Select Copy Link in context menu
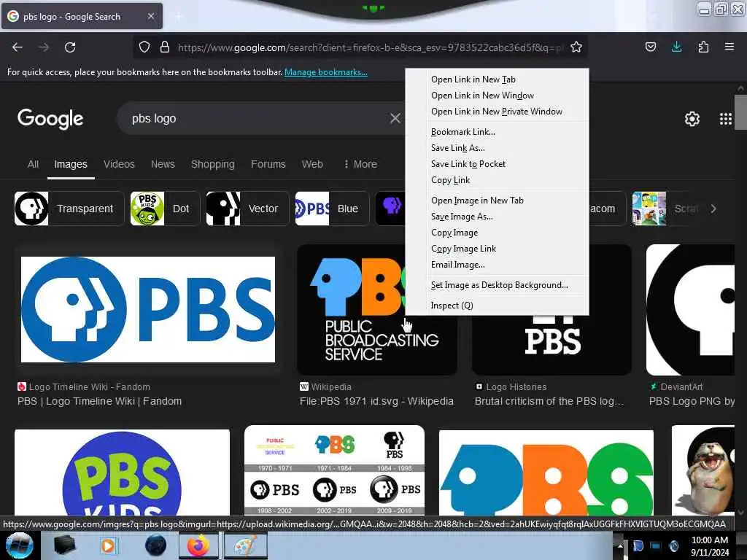The image size is (747, 560). click(x=497, y=180)
